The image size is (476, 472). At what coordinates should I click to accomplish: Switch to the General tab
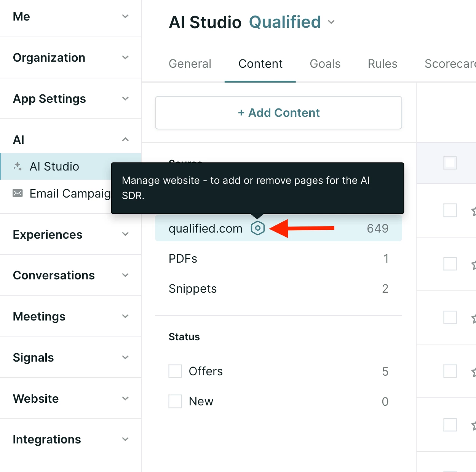(190, 64)
